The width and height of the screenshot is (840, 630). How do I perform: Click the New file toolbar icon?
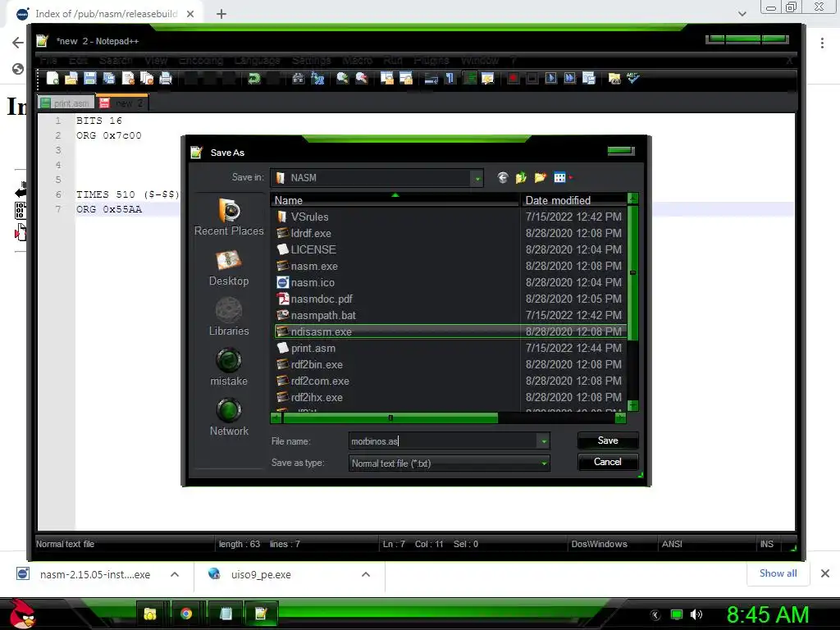[52, 78]
